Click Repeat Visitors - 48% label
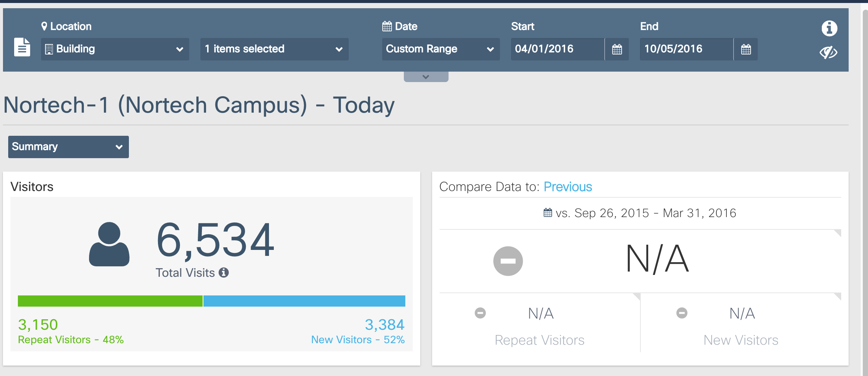The image size is (868, 376). tap(71, 340)
